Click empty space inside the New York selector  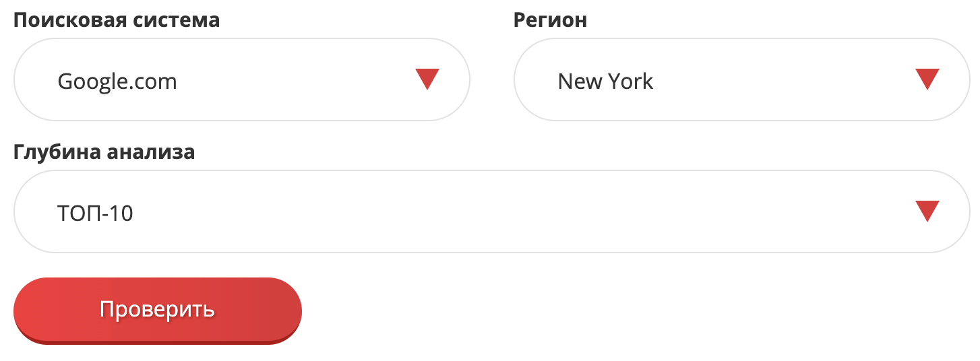pos(782,79)
